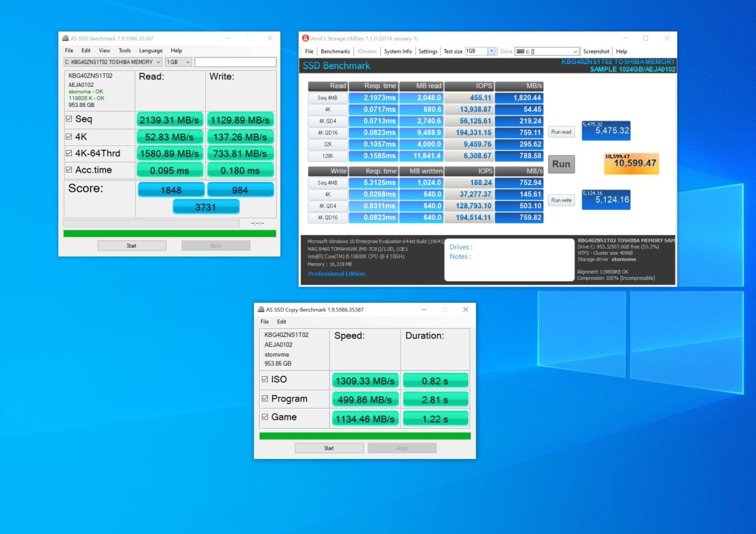The image size is (756, 534).
Task: Click the gray progress bar in AS SSD Benchmark
Action: pos(151,223)
